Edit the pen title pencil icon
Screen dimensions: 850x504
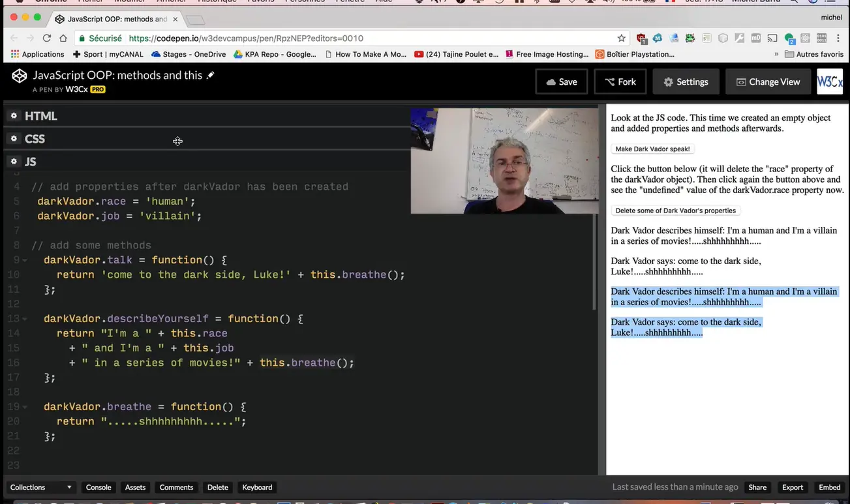tap(210, 75)
